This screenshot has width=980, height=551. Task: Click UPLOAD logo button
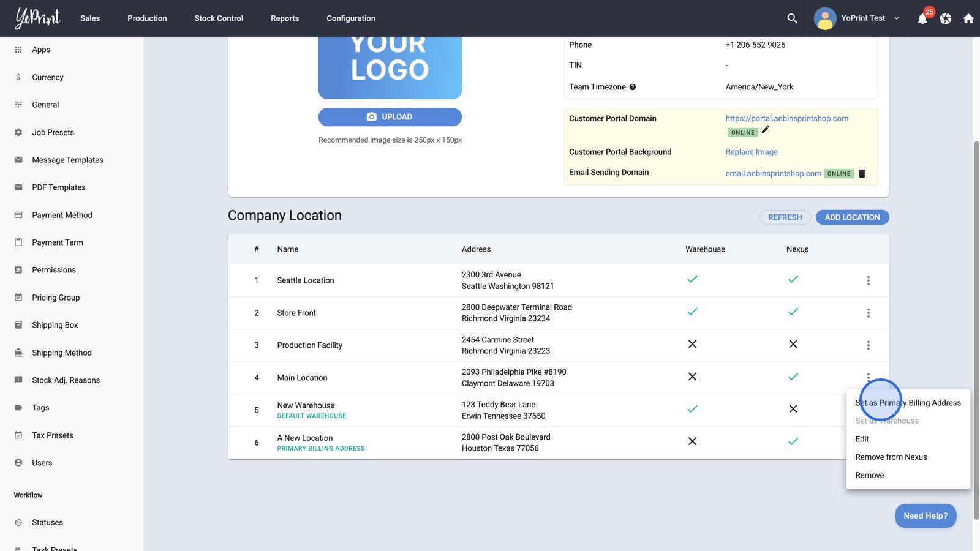point(390,117)
